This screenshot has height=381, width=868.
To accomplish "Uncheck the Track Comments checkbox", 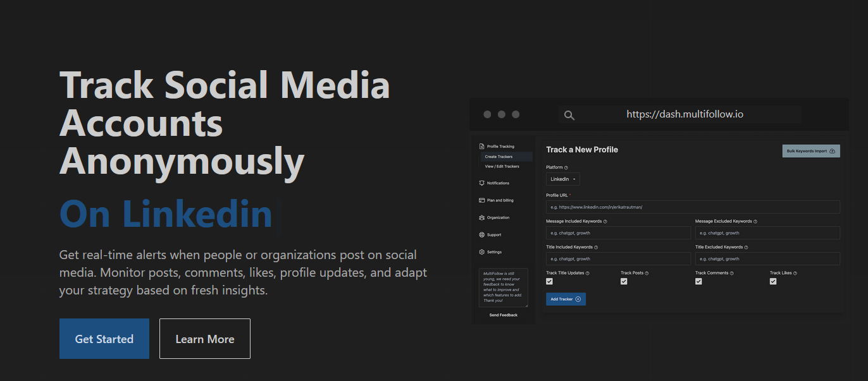I will pos(698,281).
